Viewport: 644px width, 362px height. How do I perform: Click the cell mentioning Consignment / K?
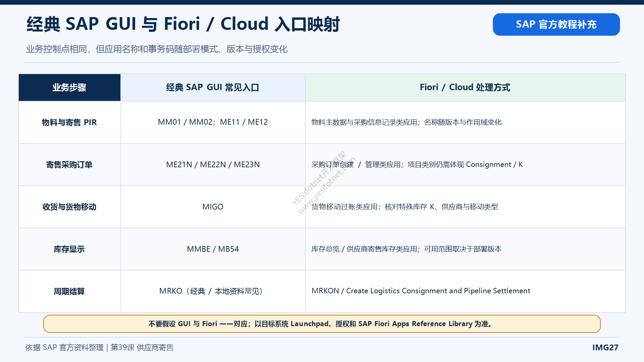coord(465,165)
